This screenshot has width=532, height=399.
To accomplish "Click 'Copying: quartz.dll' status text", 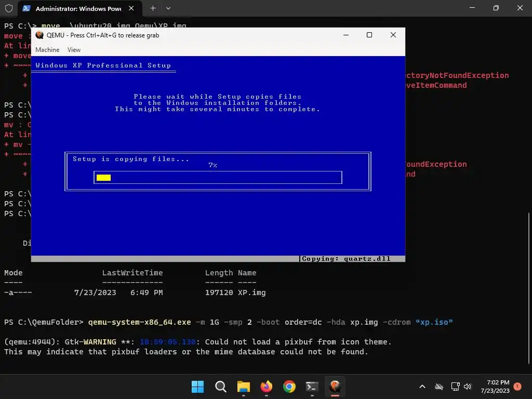I will tap(346, 259).
